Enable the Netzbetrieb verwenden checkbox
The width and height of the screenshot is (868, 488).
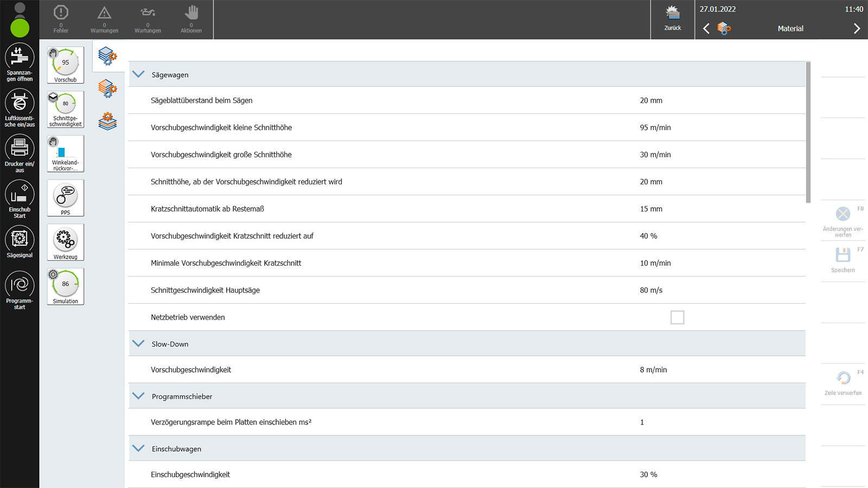(677, 317)
